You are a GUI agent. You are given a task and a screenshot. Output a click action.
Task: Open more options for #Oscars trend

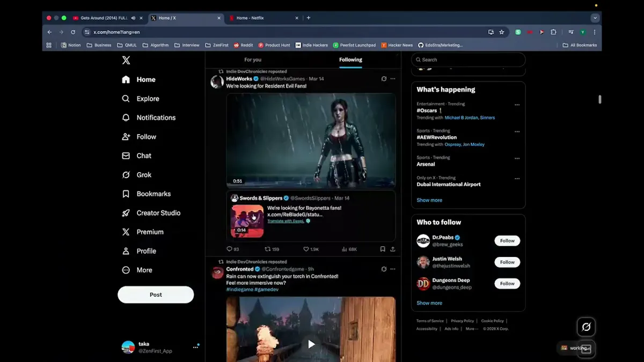tap(517, 105)
